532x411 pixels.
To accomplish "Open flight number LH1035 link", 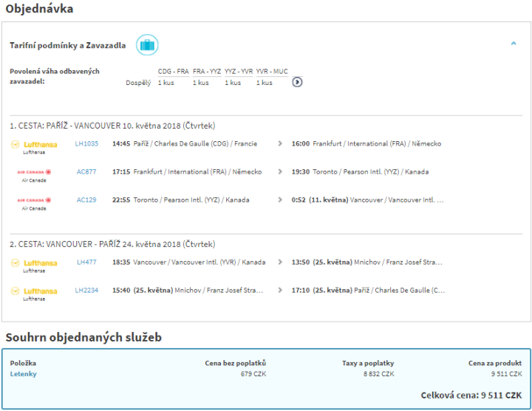I will tap(86, 143).
